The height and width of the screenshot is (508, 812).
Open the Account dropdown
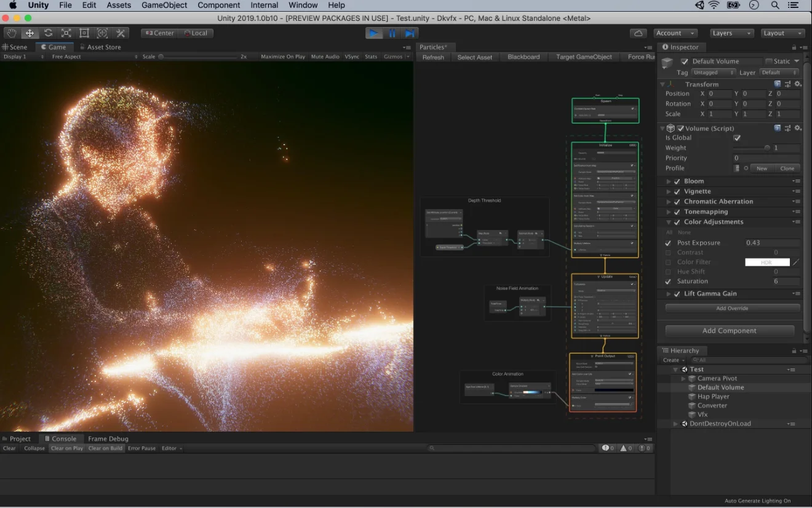pos(675,33)
